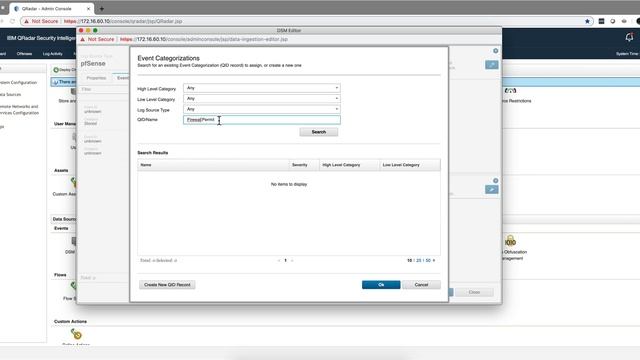Click the Filter field in DSM Editor sidebar
Image resolution: width=640 pixels, height=360 pixels.
click(x=104, y=89)
